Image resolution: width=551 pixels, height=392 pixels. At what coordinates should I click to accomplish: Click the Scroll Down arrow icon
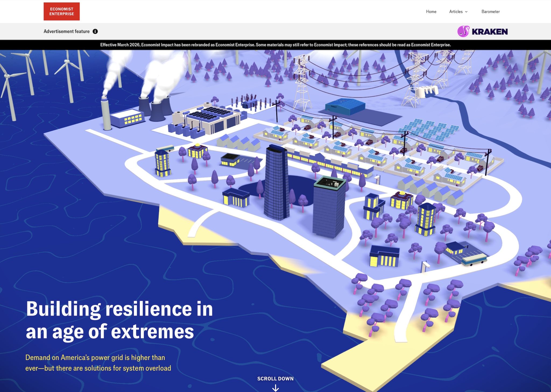[275, 388]
